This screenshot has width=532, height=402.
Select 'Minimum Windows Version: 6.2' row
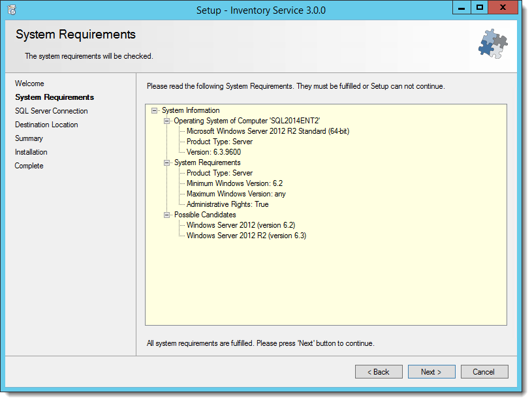click(x=234, y=183)
